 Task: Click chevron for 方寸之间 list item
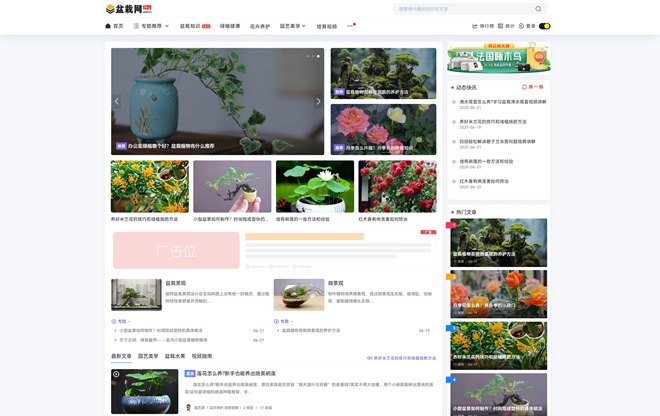pyautogui.click(x=115, y=340)
